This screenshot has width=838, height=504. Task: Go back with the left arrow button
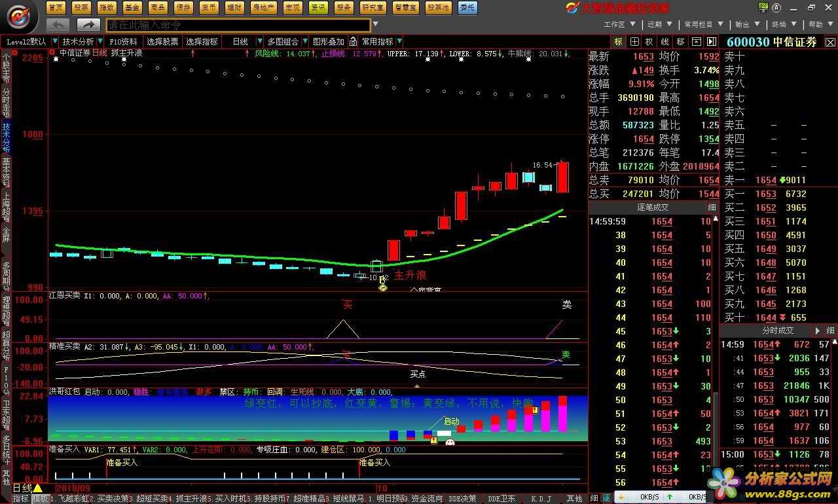(x=58, y=25)
